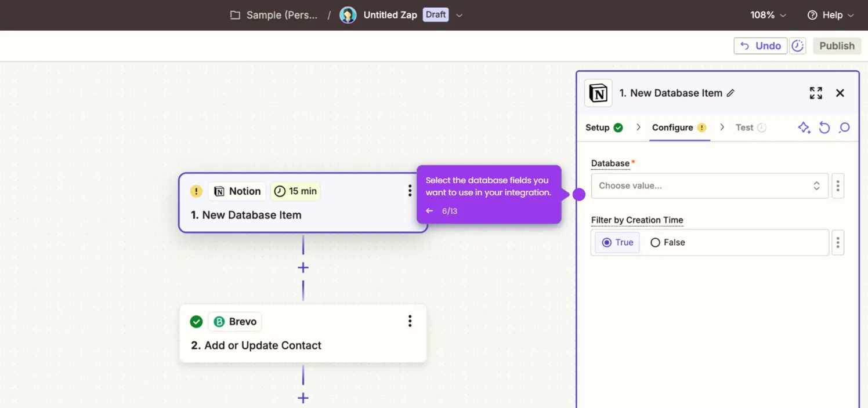Click the Filter by Creation Time label
This screenshot has width=868, height=408.
[x=637, y=220]
